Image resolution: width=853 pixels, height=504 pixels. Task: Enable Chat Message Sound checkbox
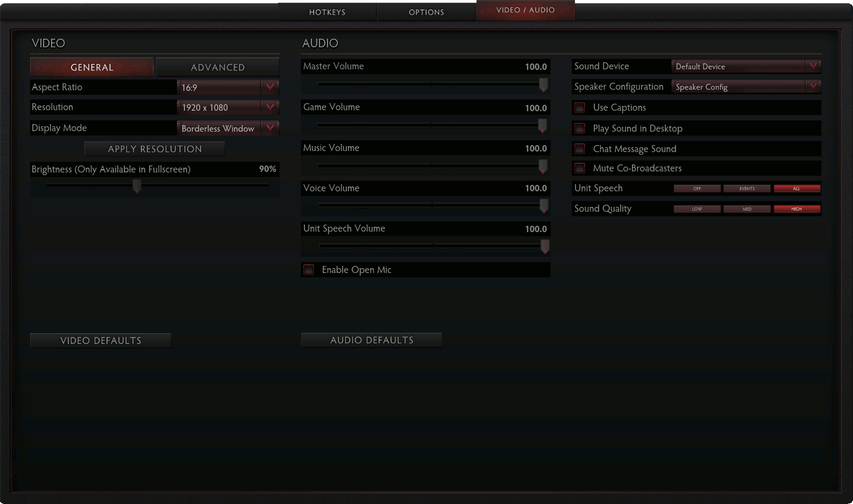pyautogui.click(x=580, y=148)
